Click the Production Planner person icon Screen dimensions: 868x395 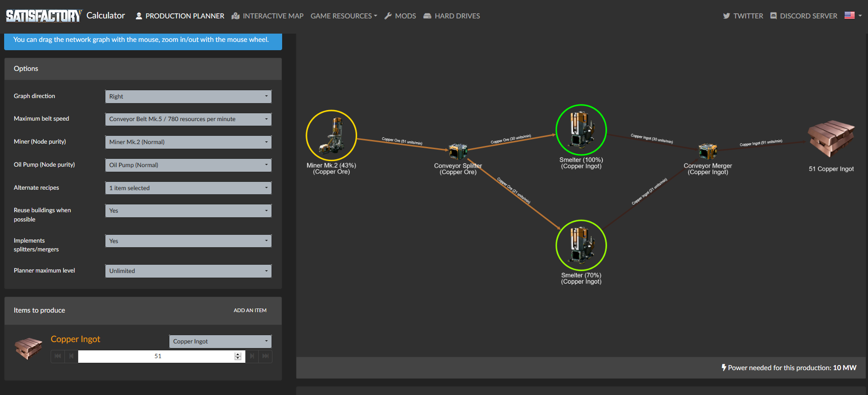pos(139,16)
